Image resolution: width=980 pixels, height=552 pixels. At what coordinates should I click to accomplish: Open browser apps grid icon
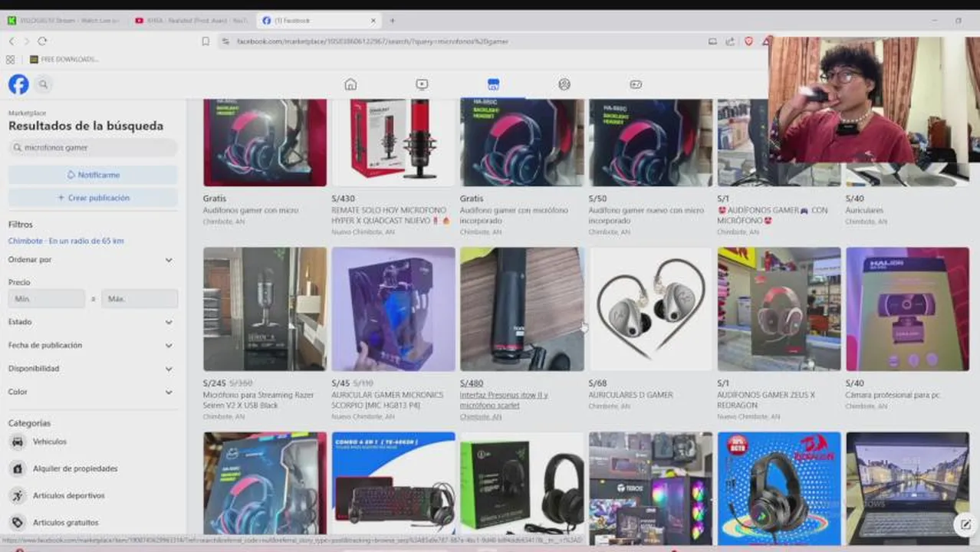(10, 59)
